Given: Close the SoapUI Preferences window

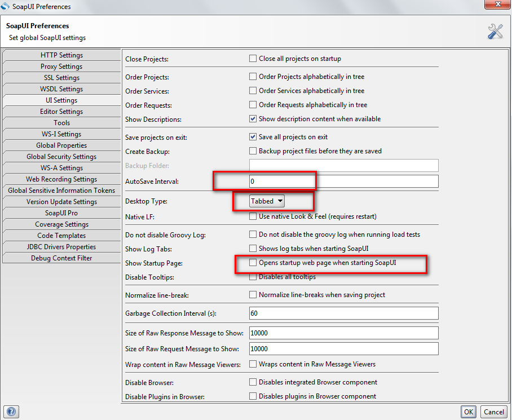Looking at the screenshot, I should [498, 5].
